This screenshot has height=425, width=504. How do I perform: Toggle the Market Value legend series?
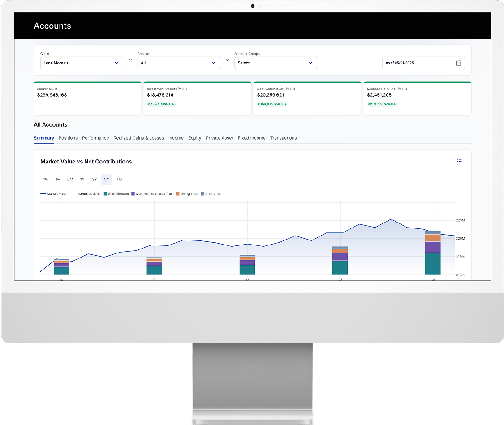(54, 194)
